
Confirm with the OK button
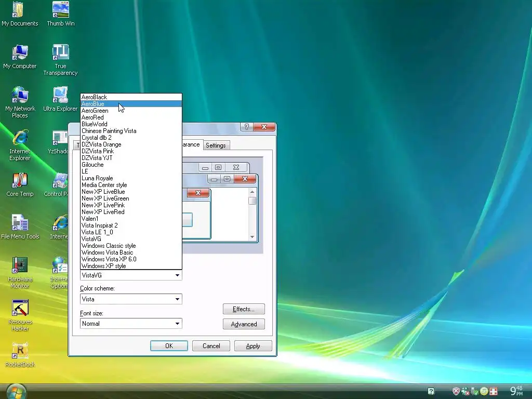pyautogui.click(x=169, y=345)
